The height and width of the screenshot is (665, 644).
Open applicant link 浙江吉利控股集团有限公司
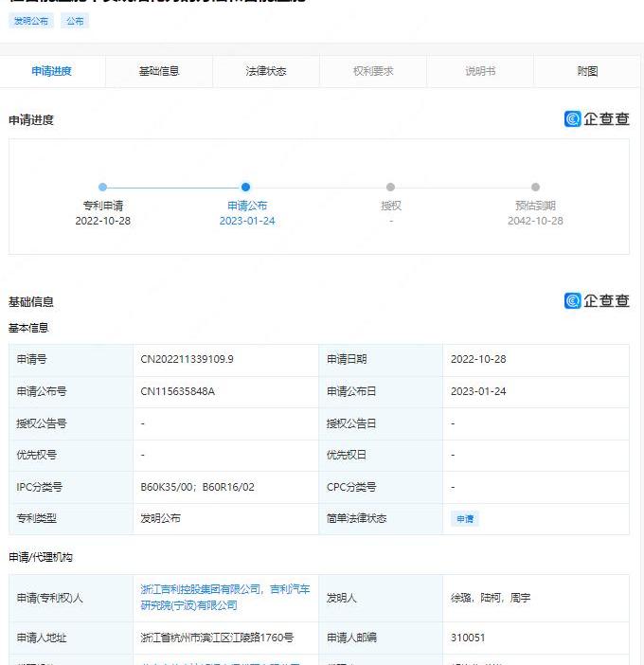(x=200, y=589)
